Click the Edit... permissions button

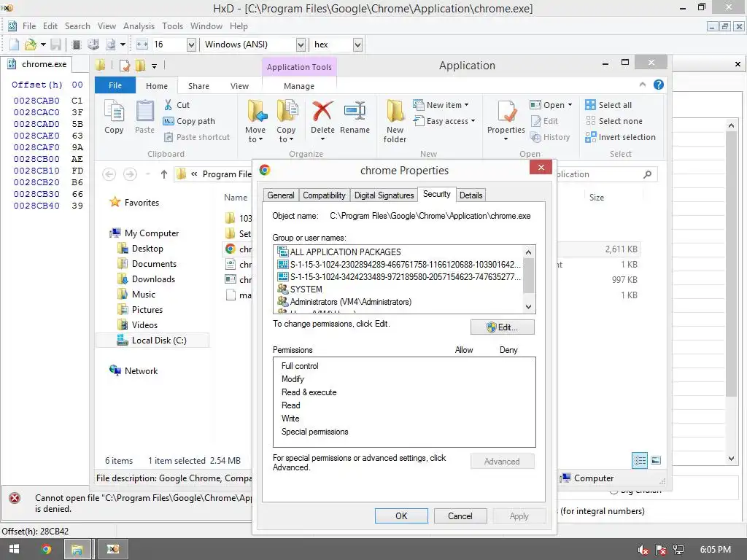502,327
